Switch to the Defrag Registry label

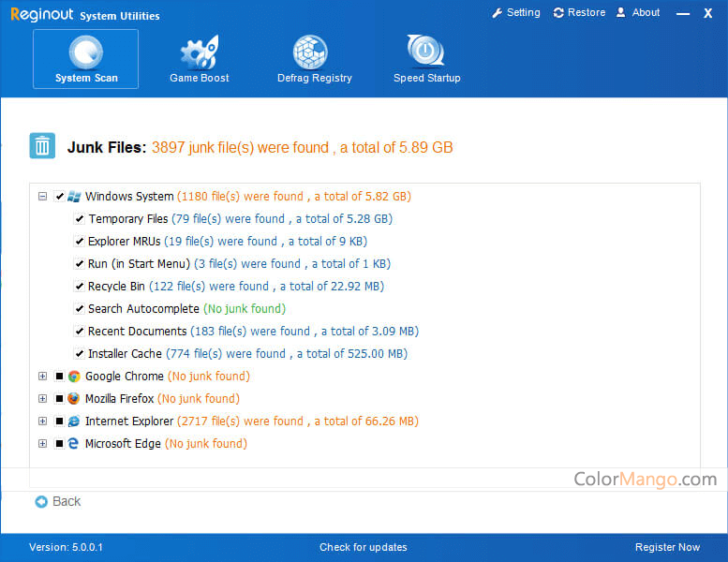point(314,78)
